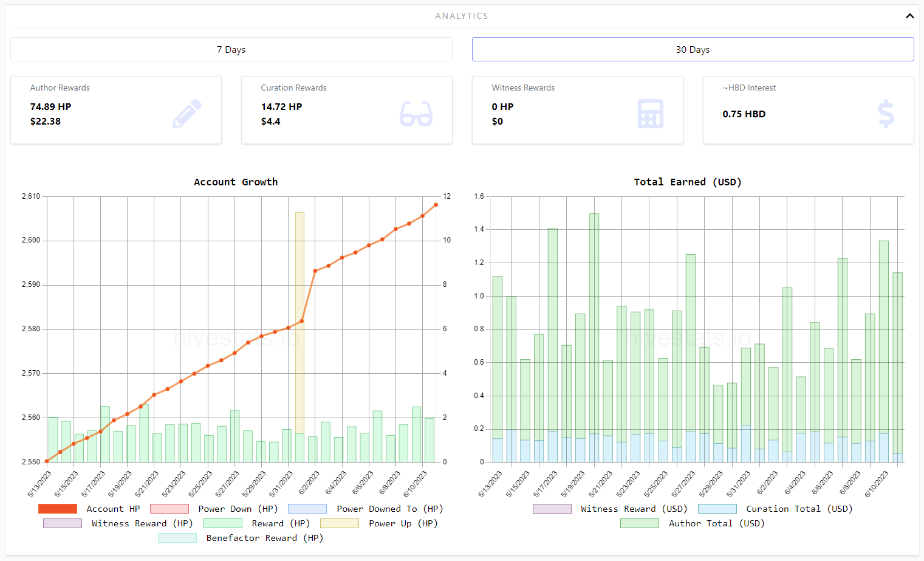Click the Curation Total (USD) legend label

(x=799, y=509)
